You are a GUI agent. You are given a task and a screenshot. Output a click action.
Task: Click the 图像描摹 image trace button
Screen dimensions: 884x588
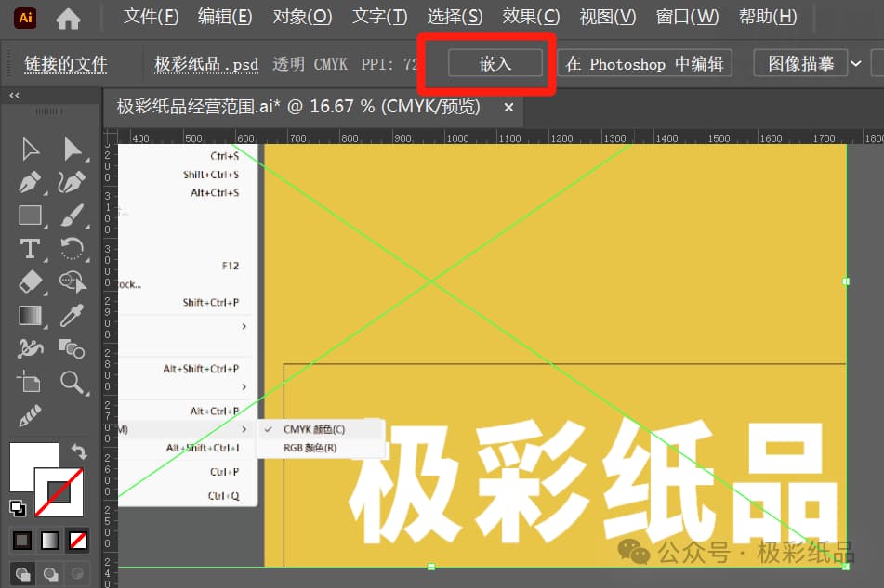pyautogui.click(x=800, y=63)
